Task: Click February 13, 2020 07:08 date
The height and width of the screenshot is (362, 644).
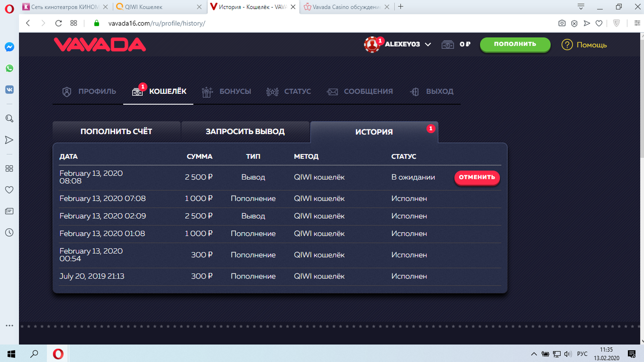Action: point(103,199)
